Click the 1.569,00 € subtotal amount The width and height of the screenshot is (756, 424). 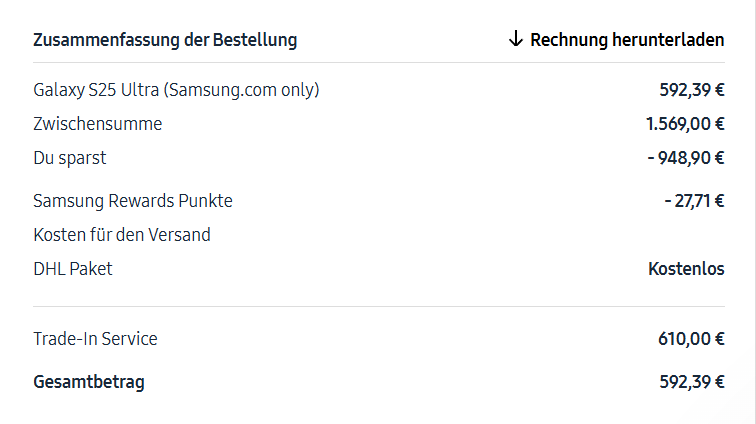coord(685,124)
